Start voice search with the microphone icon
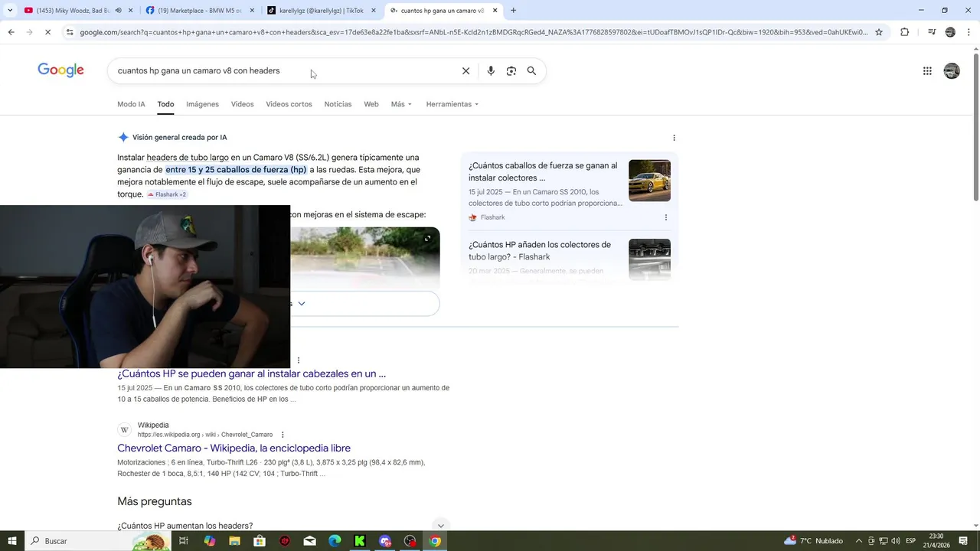The image size is (980, 551). click(491, 70)
